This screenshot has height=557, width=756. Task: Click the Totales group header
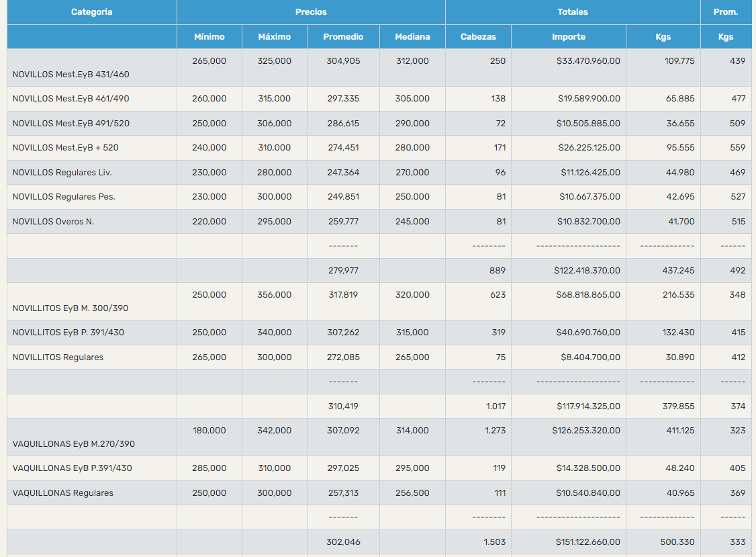tap(572, 12)
